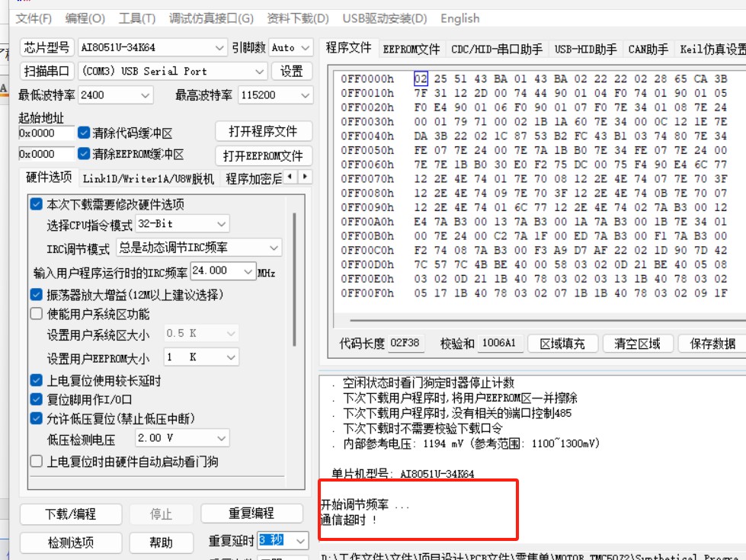
Task: Click the 区域填充 button
Action: pyautogui.click(x=562, y=344)
